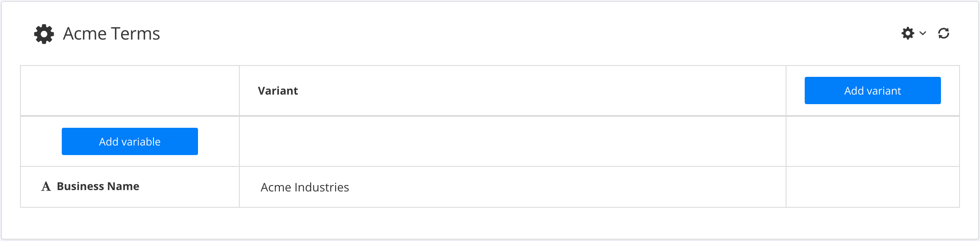Click empty cell at end of Business Name row

coord(872,187)
